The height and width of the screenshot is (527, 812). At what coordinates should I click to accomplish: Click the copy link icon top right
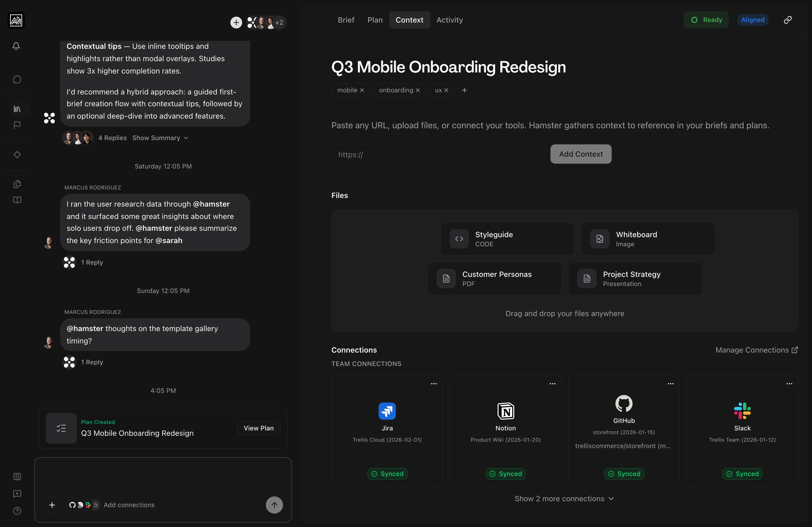788,20
